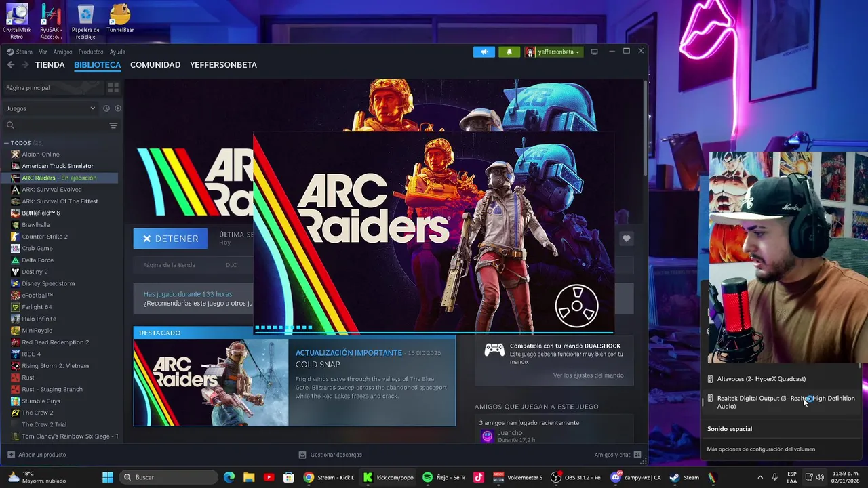Open the Steam announcements megaphone icon

[x=484, y=52]
